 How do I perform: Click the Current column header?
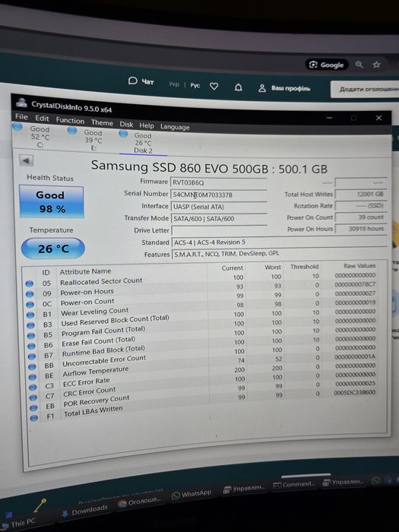(233, 268)
